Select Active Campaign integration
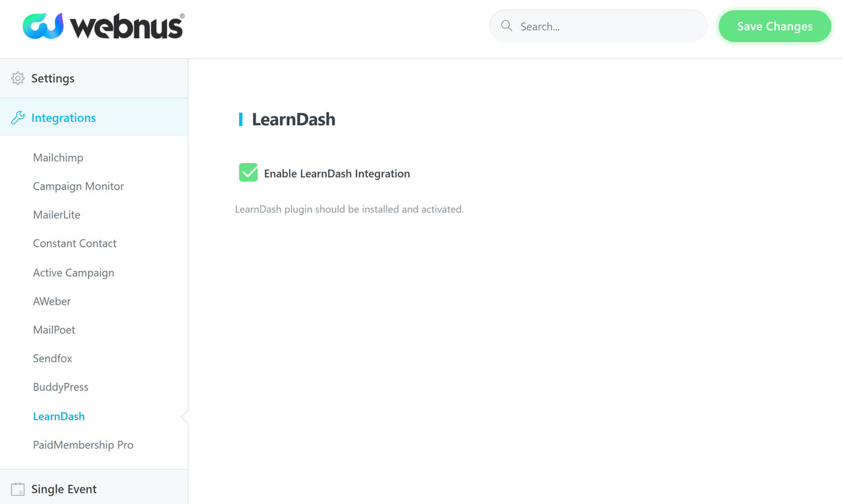The image size is (843, 504). [74, 272]
